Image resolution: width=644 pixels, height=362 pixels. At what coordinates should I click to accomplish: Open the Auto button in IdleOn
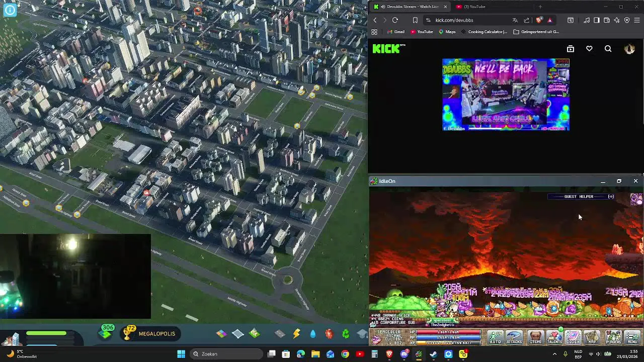point(495,337)
